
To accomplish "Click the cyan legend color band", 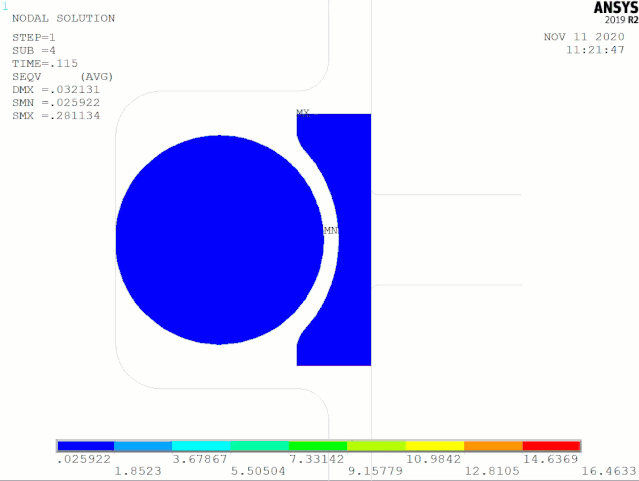I will [x=201, y=446].
